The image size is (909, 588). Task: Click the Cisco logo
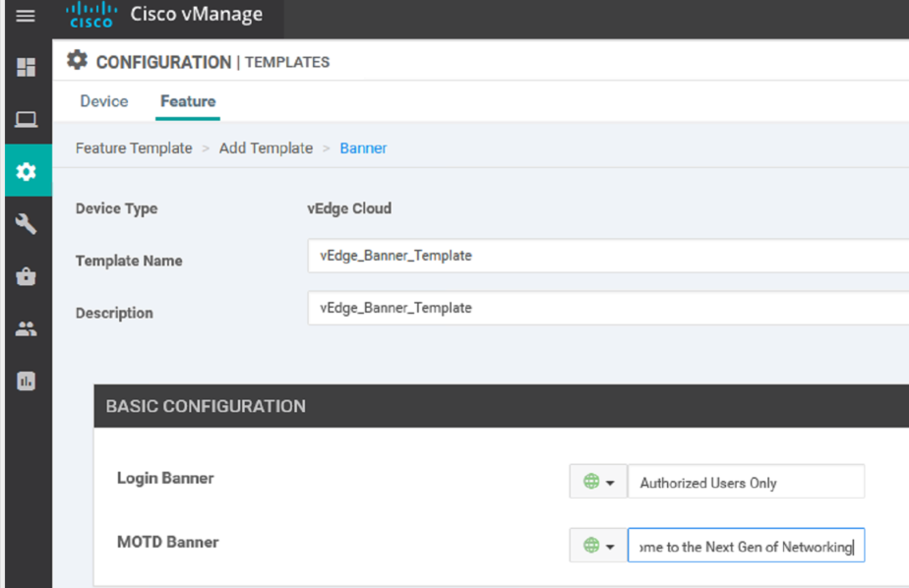tap(91, 15)
